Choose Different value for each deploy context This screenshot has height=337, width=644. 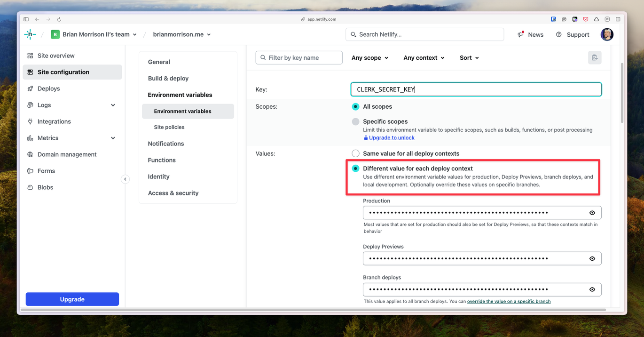coord(356,168)
